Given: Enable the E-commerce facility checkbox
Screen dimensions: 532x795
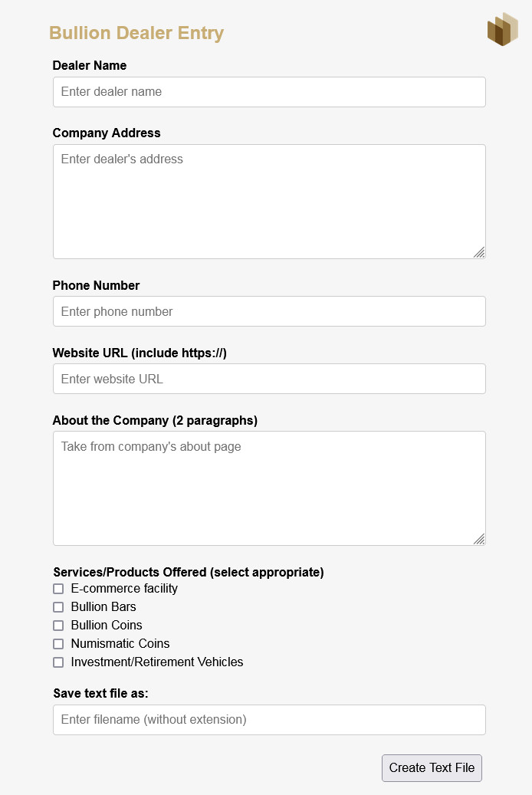Looking at the screenshot, I should click(58, 589).
